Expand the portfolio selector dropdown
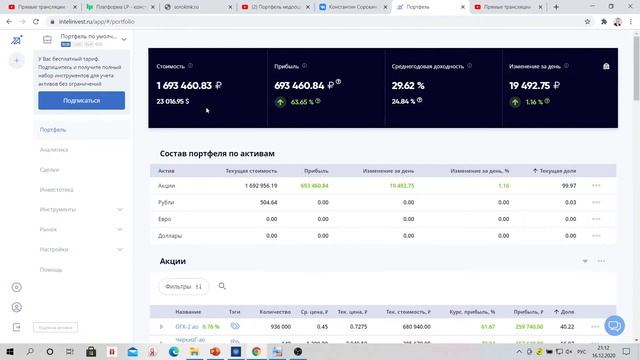 point(124,40)
